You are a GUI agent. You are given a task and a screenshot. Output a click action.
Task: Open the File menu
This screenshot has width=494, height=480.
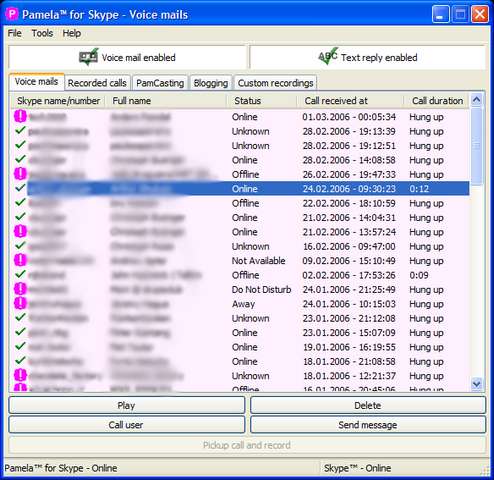pyautogui.click(x=15, y=33)
